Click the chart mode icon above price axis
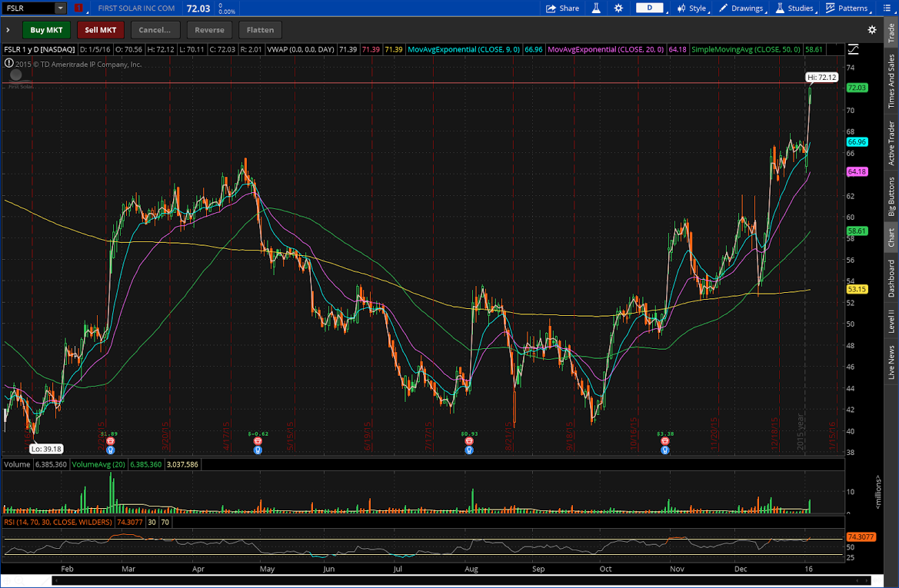 point(853,49)
